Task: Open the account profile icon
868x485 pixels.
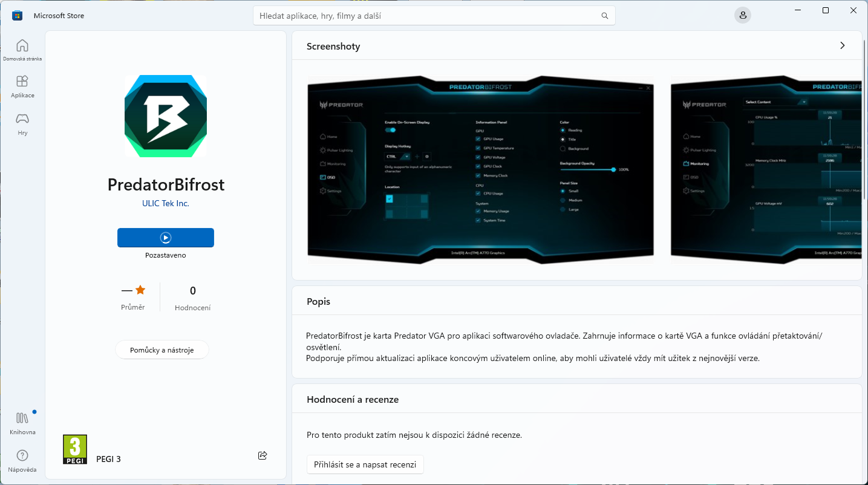Action: [742, 15]
